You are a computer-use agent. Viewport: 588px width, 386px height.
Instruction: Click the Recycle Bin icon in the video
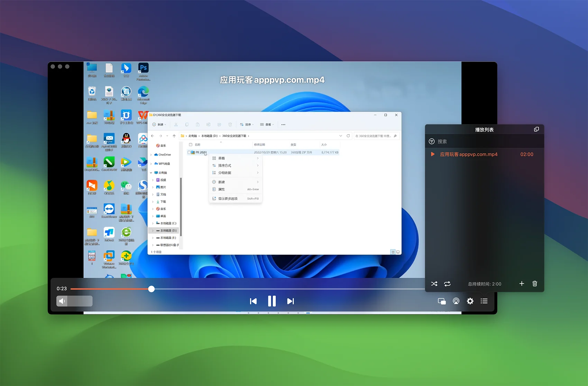click(x=92, y=93)
